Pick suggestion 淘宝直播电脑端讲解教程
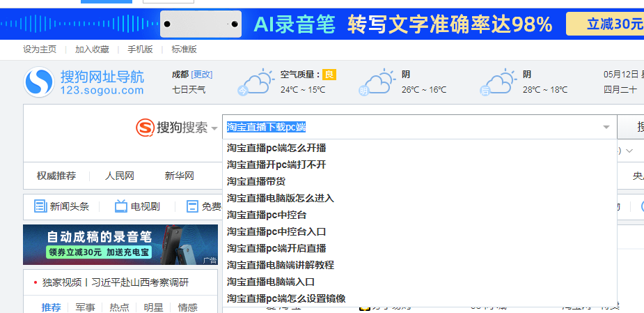 pyautogui.click(x=419, y=266)
